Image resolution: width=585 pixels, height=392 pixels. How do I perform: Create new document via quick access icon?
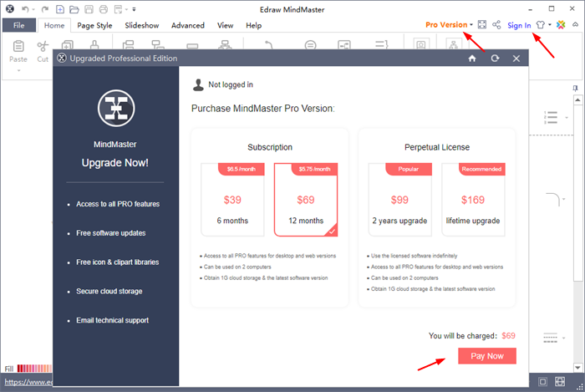pos(59,9)
